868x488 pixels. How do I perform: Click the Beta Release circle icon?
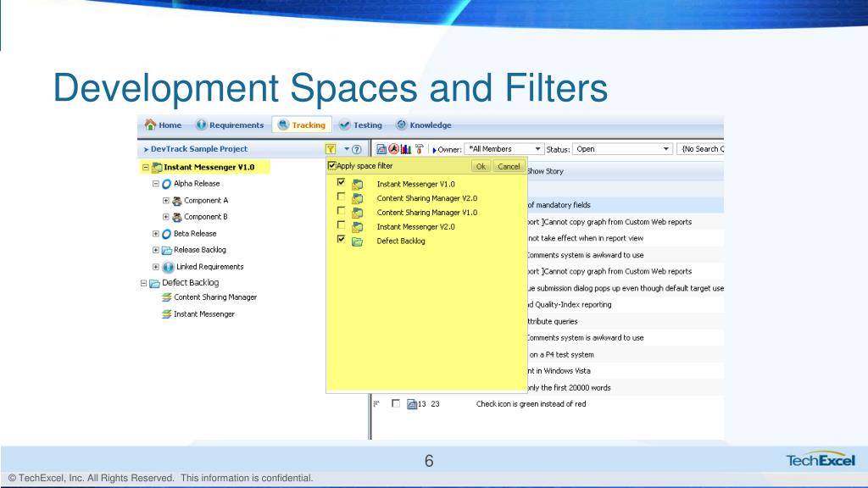pyautogui.click(x=166, y=234)
